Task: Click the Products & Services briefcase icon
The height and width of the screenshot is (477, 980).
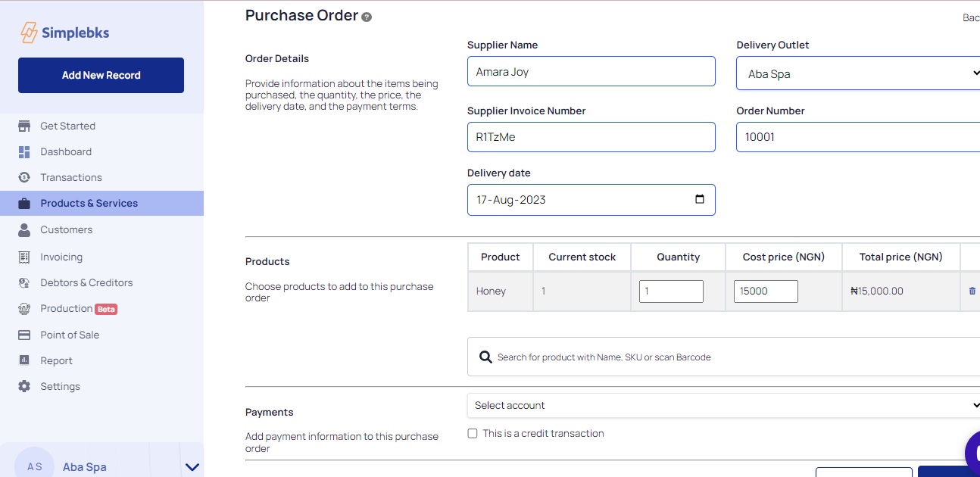Action: tap(24, 203)
